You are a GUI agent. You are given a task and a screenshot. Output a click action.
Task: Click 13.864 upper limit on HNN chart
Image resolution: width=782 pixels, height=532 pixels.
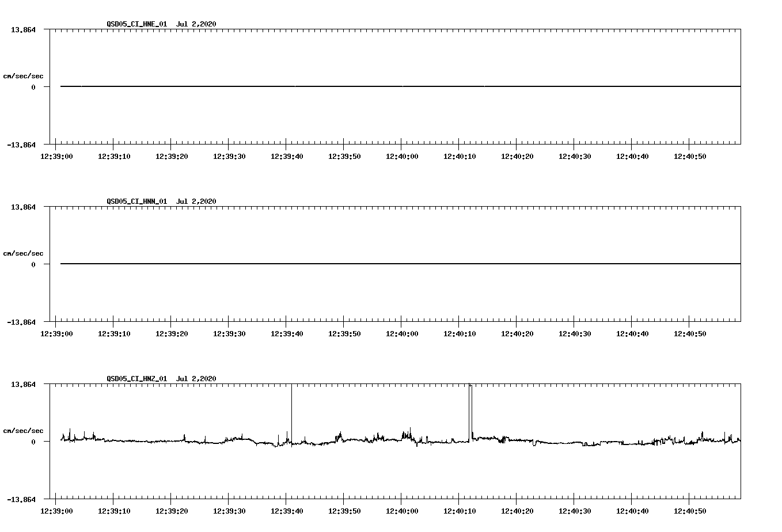(x=24, y=207)
